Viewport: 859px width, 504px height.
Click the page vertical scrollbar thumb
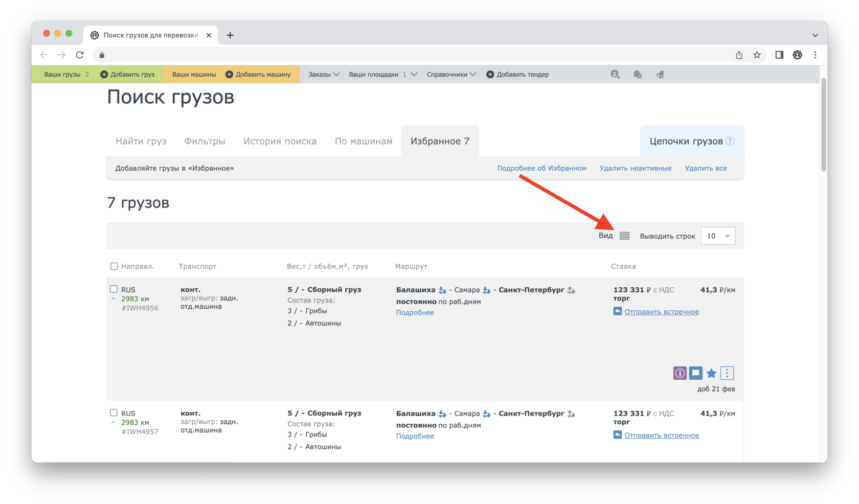(x=824, y=125)
